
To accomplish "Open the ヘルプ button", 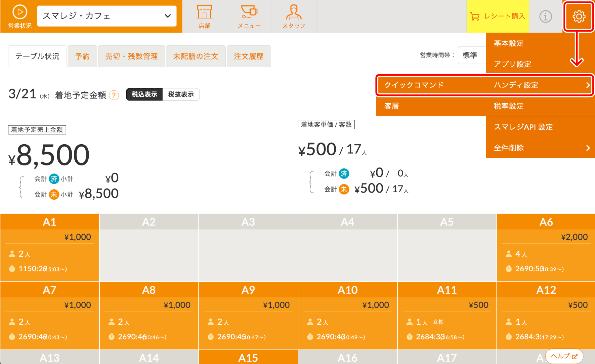I will [564, 356].
